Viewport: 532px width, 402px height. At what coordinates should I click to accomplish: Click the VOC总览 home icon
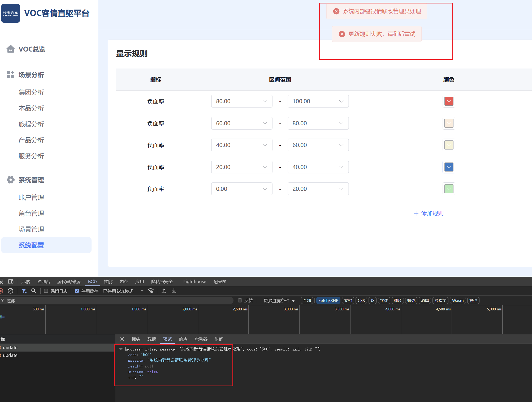[x=10, y=49]
